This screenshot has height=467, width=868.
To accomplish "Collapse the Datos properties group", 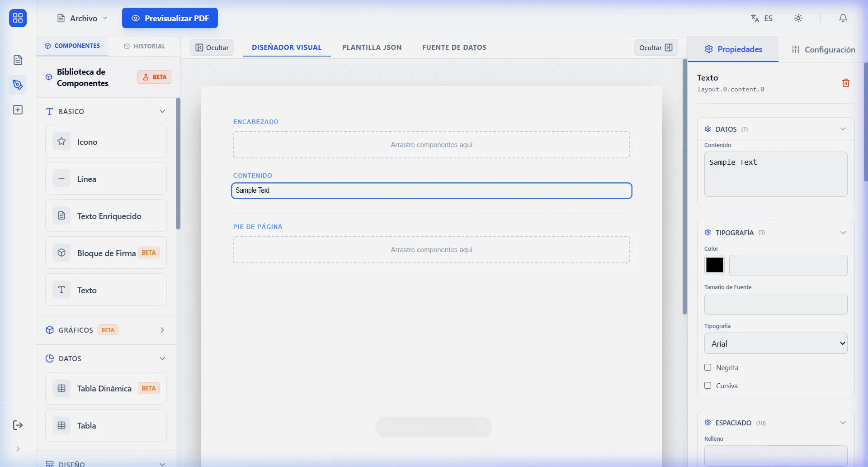I will 843,129.
